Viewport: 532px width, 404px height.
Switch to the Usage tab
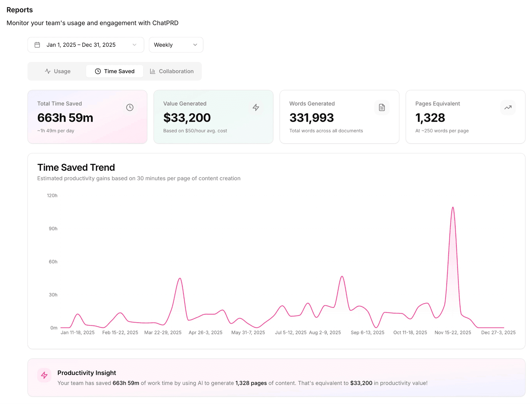(57, 71)
